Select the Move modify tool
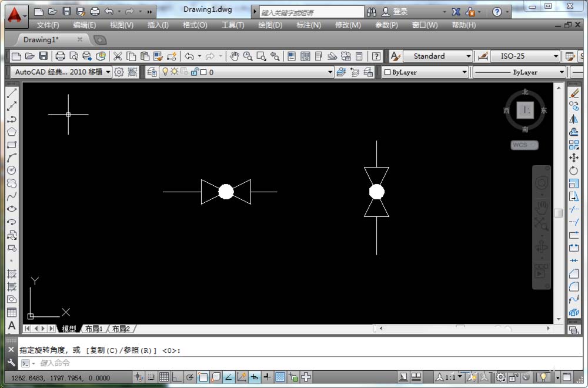 tap(574, 158)
